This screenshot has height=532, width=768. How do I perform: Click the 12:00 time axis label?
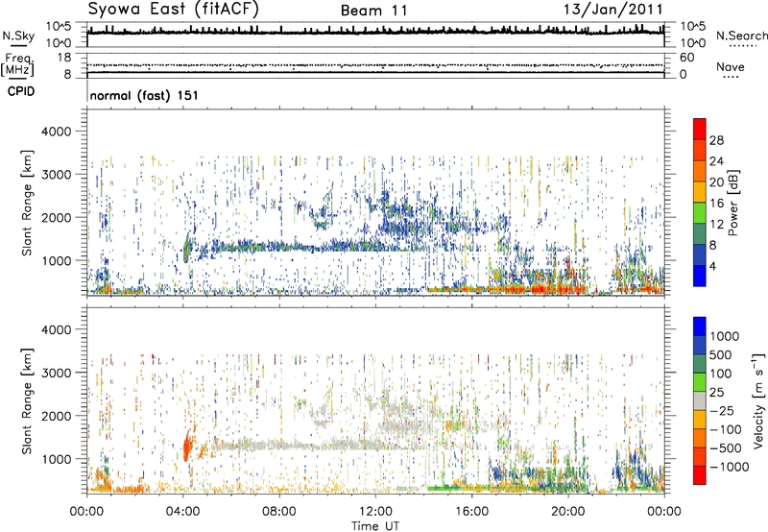[375, 512]
